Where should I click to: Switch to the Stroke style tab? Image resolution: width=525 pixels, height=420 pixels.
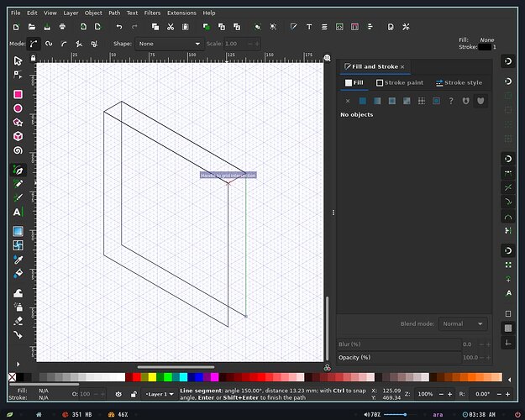459,82
